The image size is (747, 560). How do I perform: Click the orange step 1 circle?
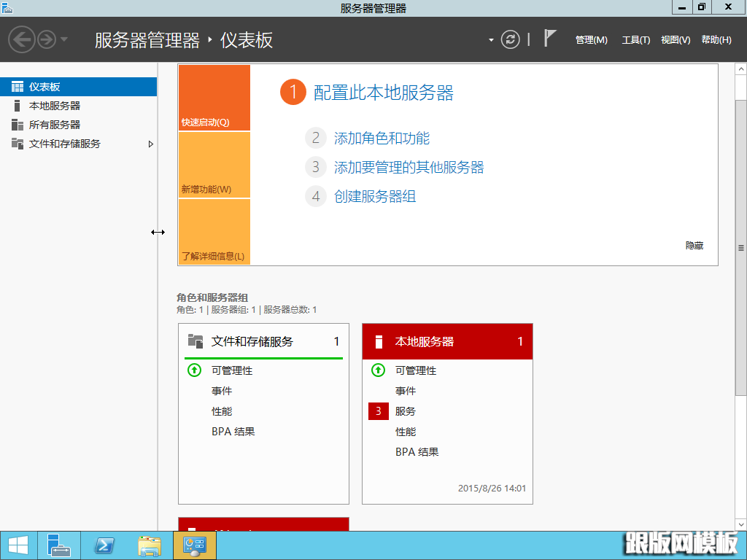(293, 92)
